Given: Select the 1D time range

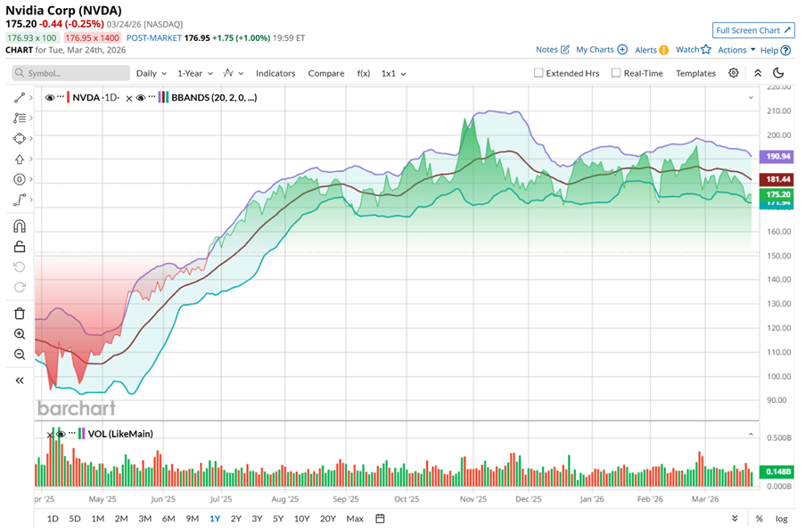Looking at the screenshot, I should (x=53, y=519).
